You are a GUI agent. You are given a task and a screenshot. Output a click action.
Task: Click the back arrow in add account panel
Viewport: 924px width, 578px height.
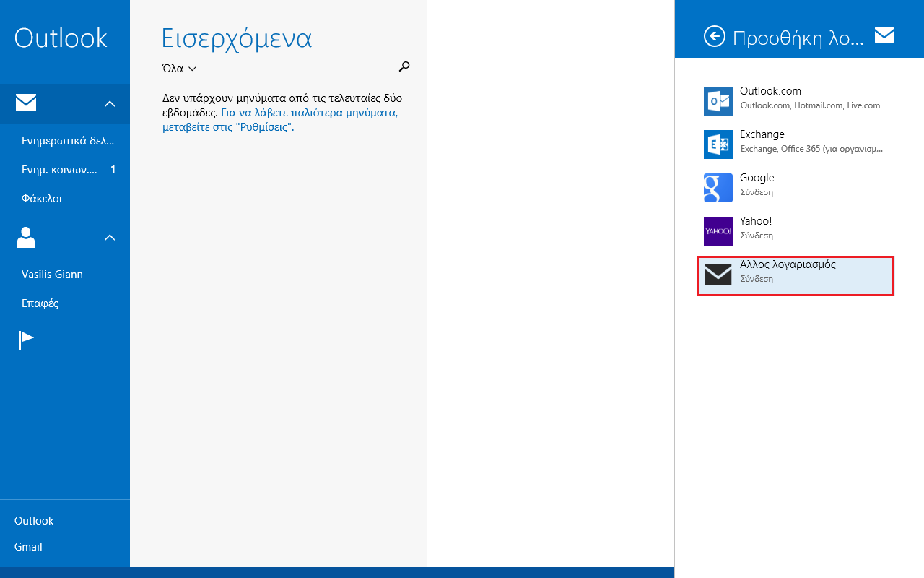pos(714,36)
